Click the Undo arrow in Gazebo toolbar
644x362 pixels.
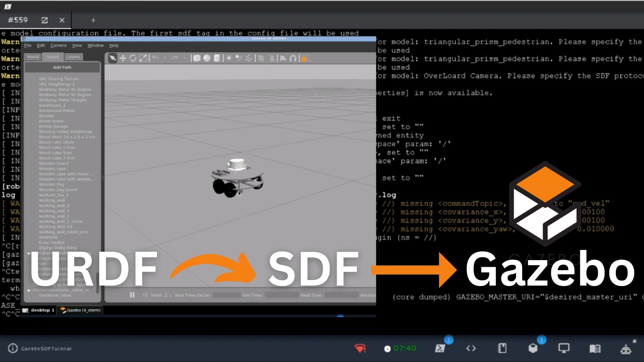coord(155,58)
